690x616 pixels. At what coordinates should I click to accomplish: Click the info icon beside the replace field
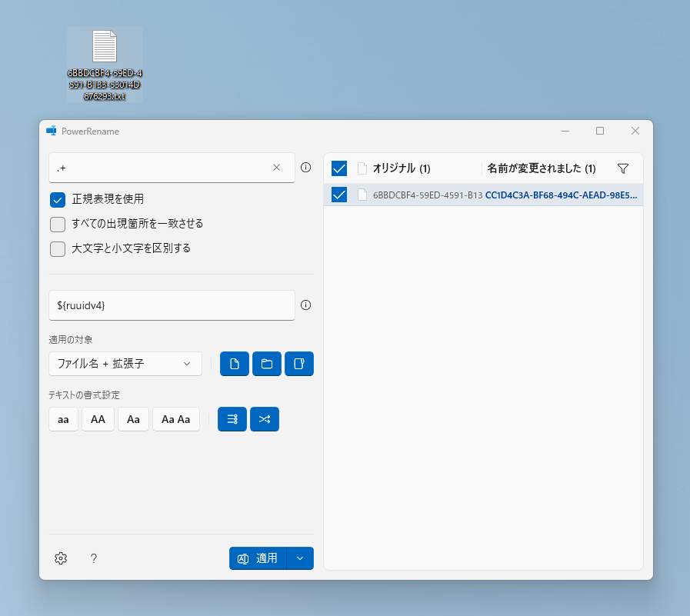(305, 305)
